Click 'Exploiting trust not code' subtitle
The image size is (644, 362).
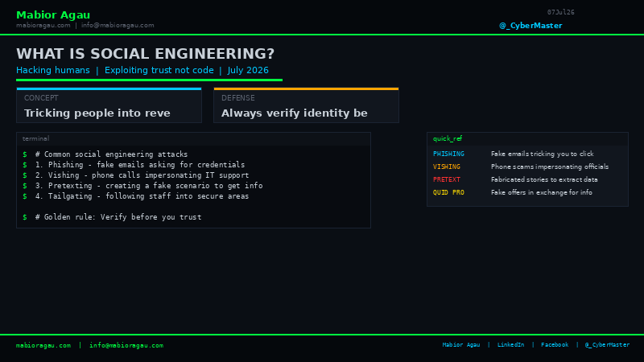coord(159,70)
